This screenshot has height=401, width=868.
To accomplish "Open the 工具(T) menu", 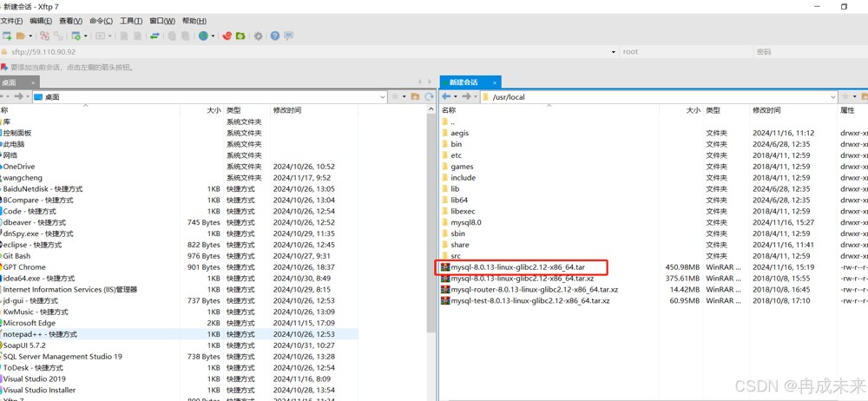I will tap(131, 21).
